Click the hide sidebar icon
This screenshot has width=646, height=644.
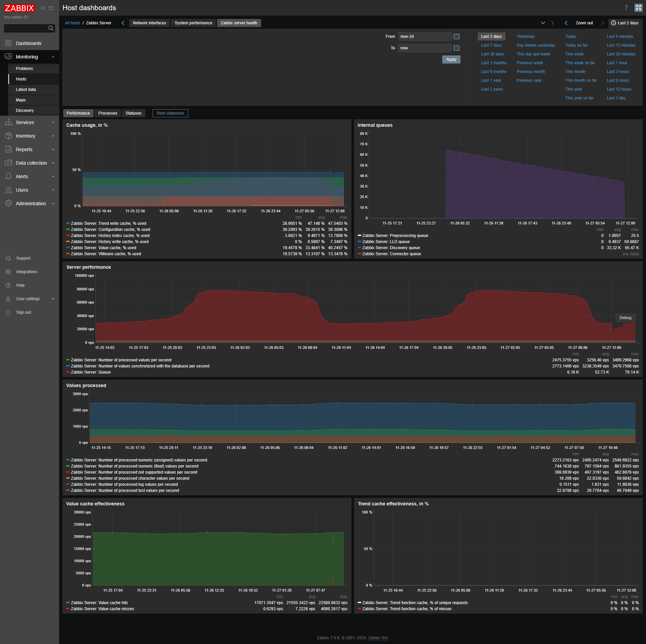point(51,8)
